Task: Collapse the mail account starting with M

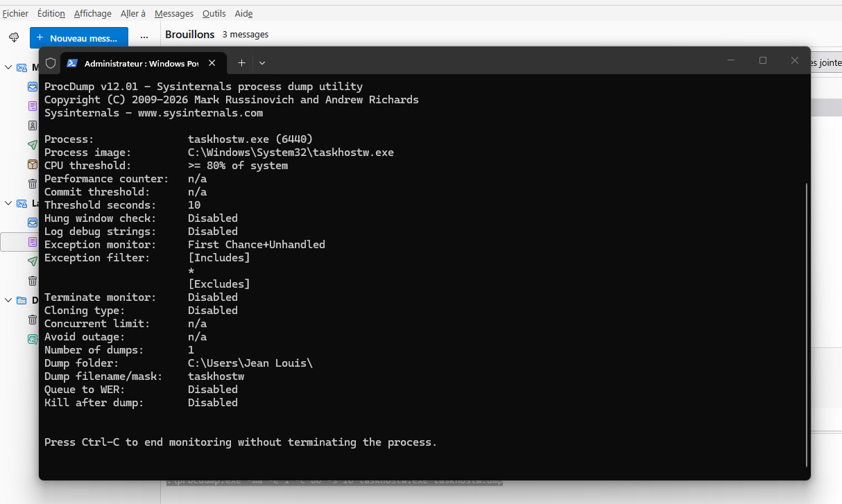Action: [x=8, y=67]
